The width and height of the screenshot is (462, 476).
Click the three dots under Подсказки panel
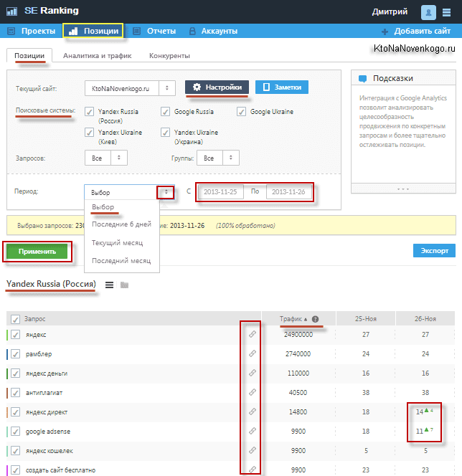(403, 189)
